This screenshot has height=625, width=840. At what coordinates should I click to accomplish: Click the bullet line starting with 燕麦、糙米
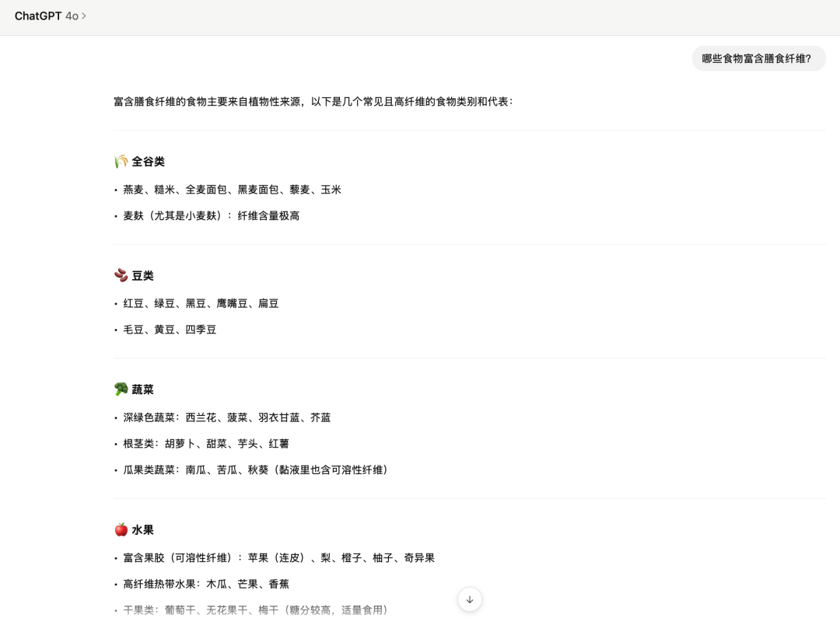(232, 190)
